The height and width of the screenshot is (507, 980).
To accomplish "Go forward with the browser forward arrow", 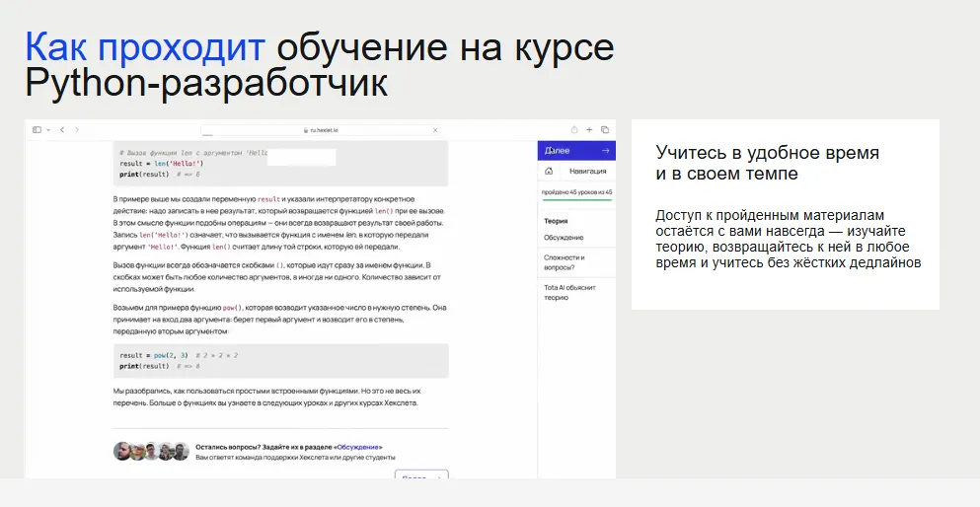I will (77, 130).
